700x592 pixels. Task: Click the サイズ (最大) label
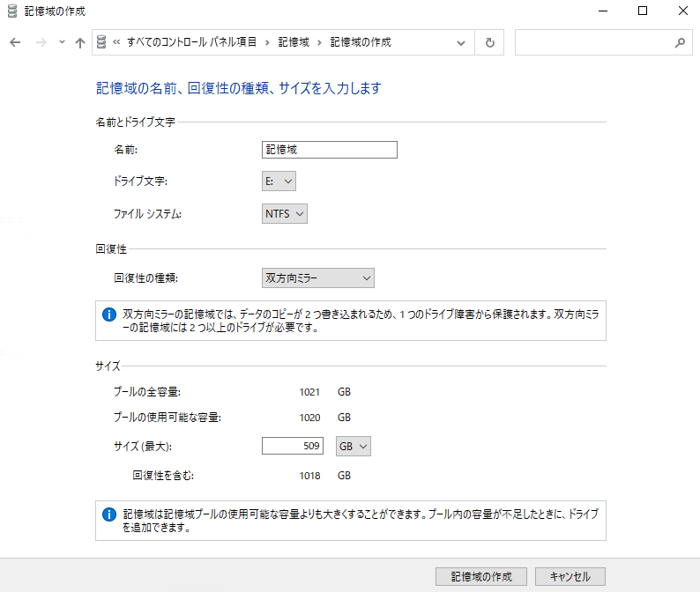point(143,446)
